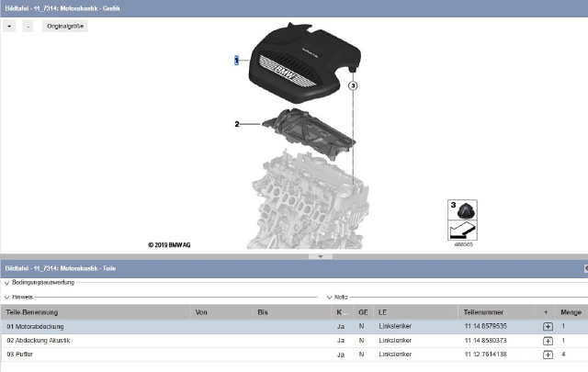588x372 pixels.
Task: Click quantity 4 in the Puffer row
Action: (563, 355)
